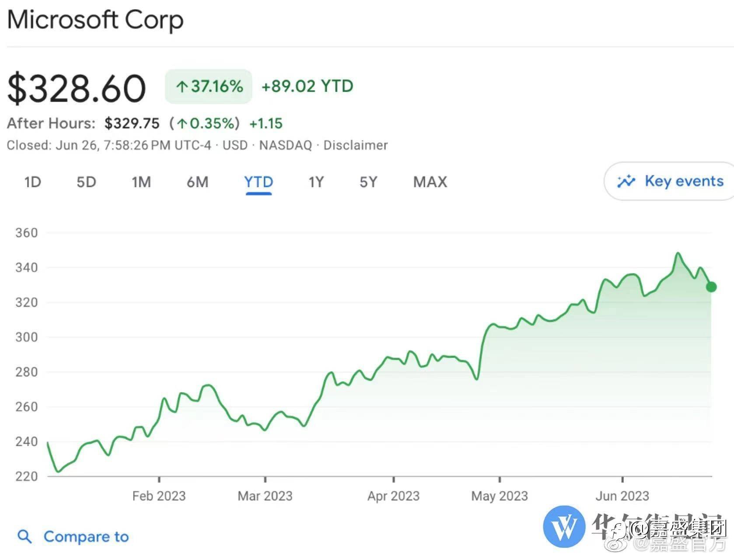734x560 pixels.
Task: Click the 320 y-axis label
Action: pyautogui.click(x=27, y=302)
